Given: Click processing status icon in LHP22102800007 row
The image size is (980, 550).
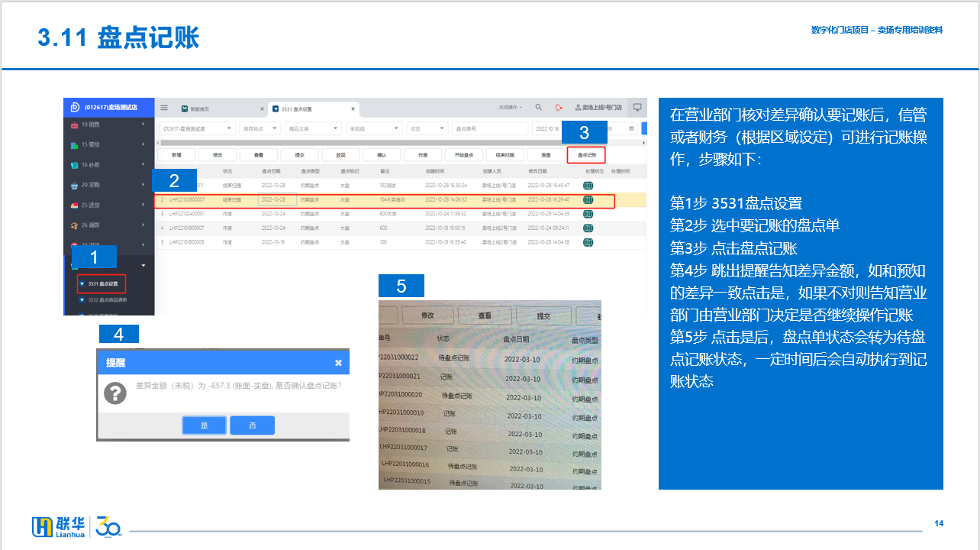Looking at the screenshot, I should (588, 199).
